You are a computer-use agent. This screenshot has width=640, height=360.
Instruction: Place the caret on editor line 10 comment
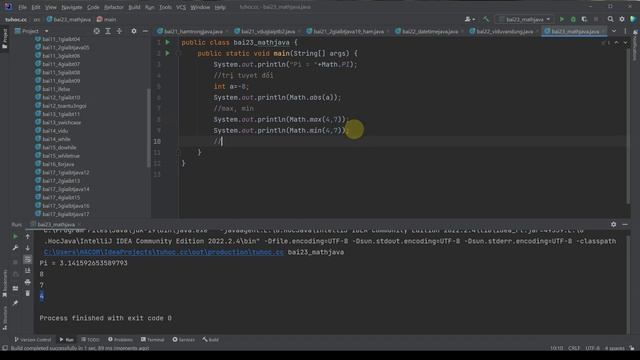coord(218,141)
